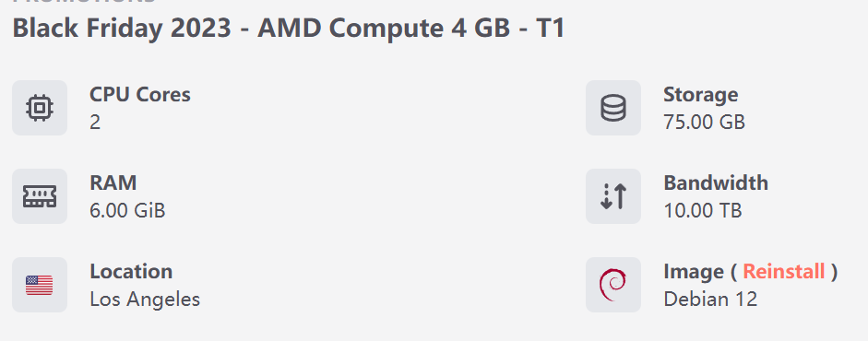Click the 6.00 GiB RAM value
This screenshot has height=341, width=868.
(127, 210)
